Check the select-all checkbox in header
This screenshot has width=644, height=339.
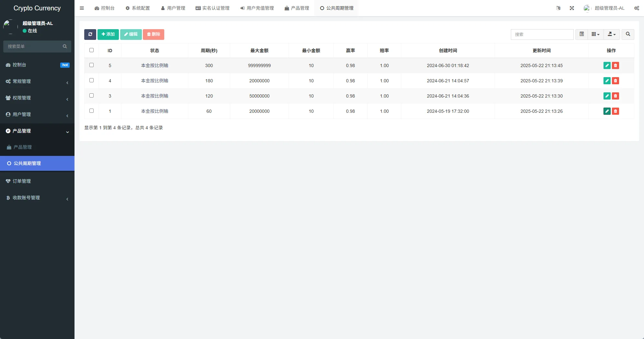91,50
